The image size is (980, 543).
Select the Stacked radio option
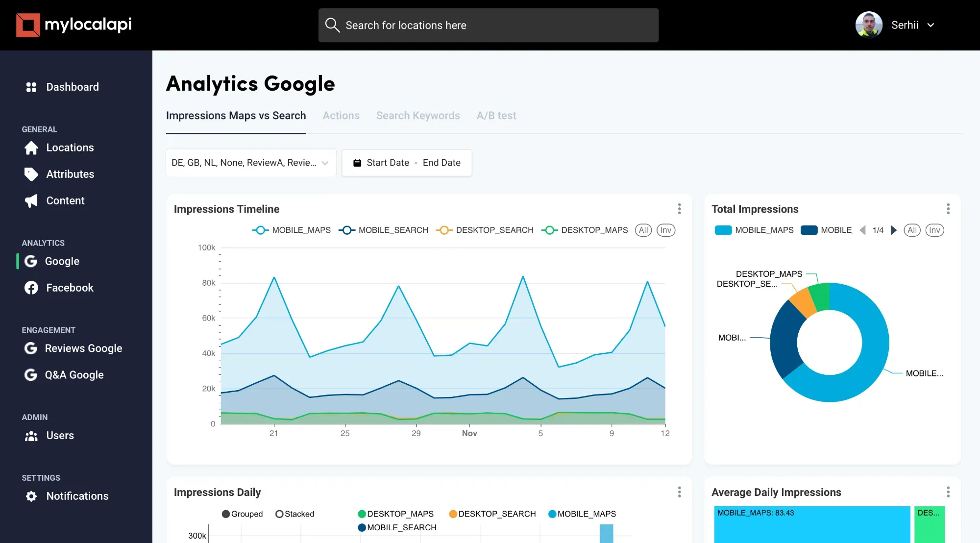295,514
